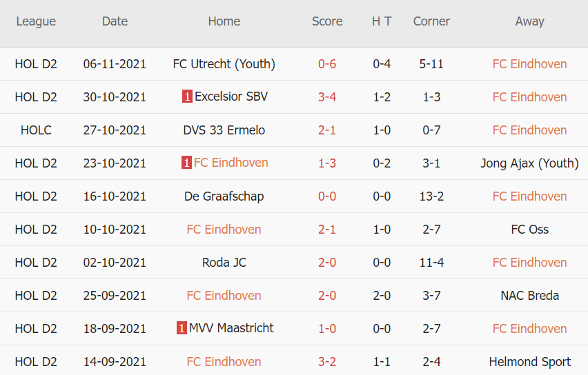The width and height of the screenshot is (588, 375).
Task: Click the Corner column header
Action: pyautogui.click(x=431, y=21)
